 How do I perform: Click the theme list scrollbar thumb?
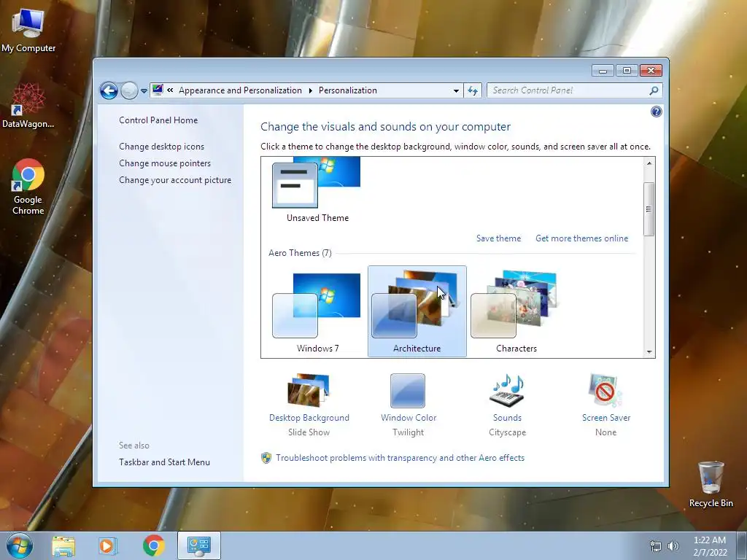pos(649,209)
